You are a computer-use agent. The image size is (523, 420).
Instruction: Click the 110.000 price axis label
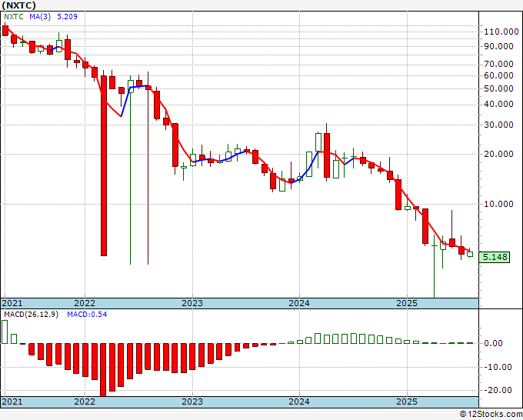(501, 32)
